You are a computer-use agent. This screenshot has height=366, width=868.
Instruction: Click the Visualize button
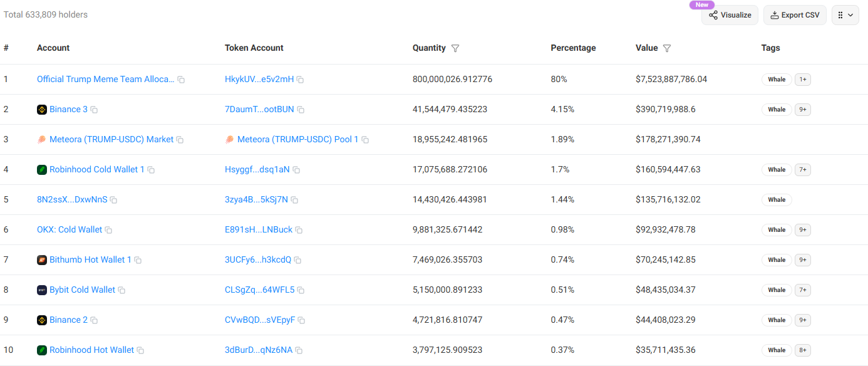730,15
